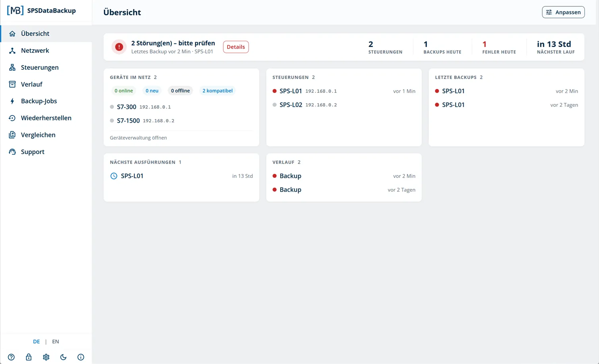Click the Support headset icon in the sidebar
The width and height of the screenshot is (599, 364).
pos(12,152)
